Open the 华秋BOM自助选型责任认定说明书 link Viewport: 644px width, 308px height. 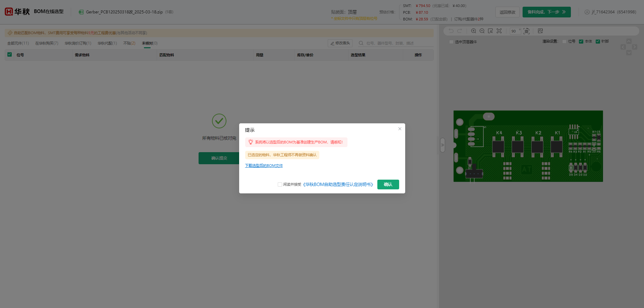338,185
